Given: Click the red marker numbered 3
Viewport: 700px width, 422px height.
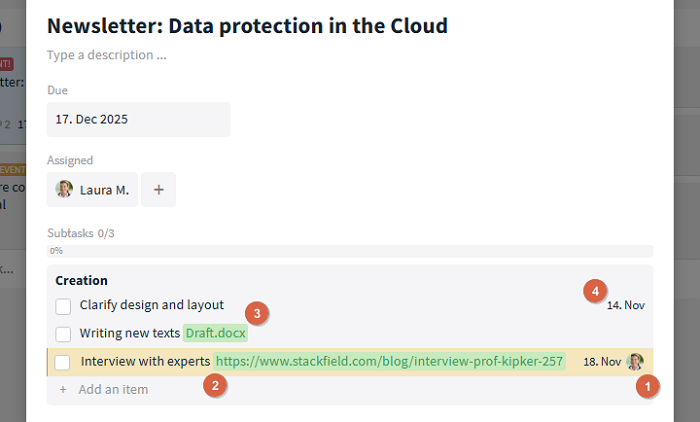Looking at the screenshot, I should 257,313.
